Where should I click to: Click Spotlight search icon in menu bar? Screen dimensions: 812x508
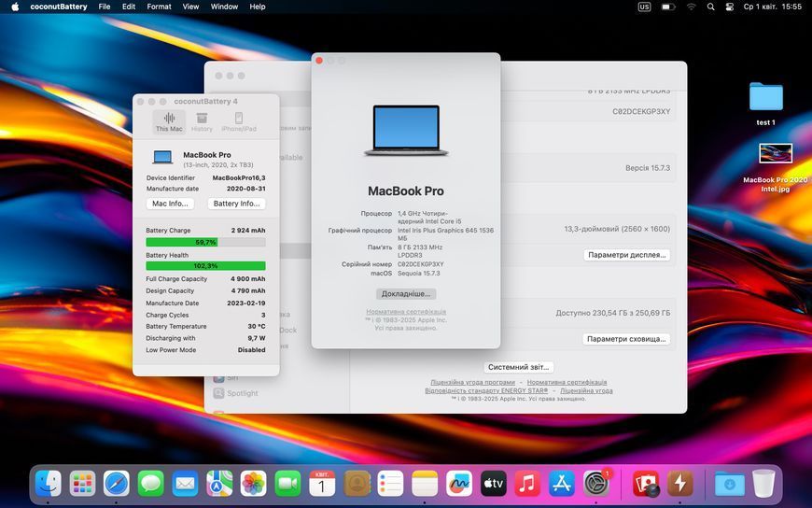(710, 7)
